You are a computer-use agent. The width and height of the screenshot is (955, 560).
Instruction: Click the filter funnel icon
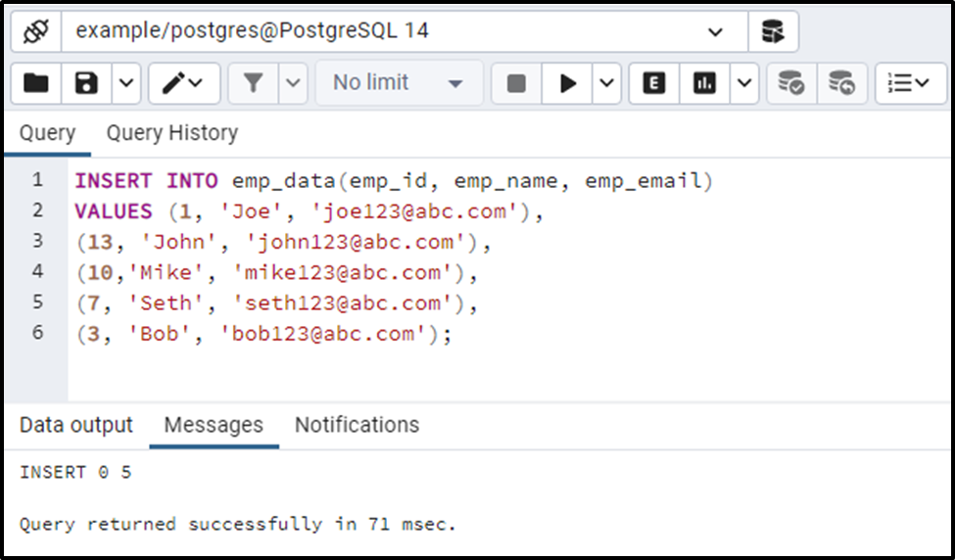pyautogui.click(x=254, y=83)
